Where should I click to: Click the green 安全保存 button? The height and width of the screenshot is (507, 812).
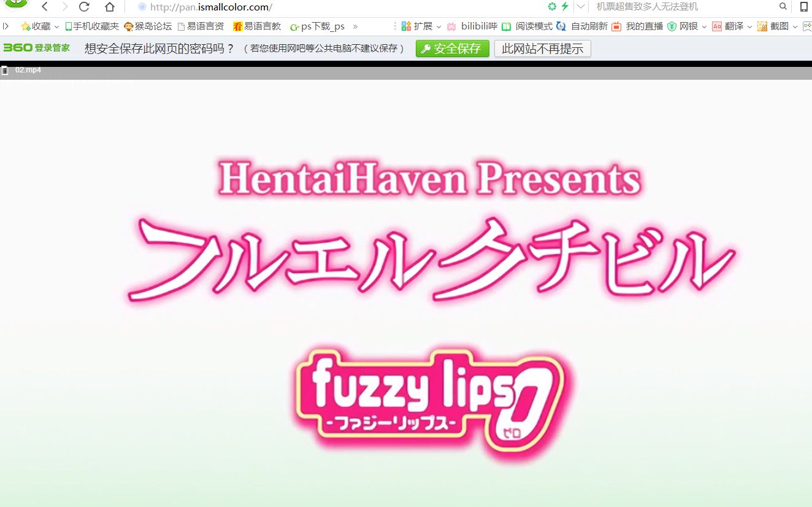pyautogui.click(x=452, y=48)
